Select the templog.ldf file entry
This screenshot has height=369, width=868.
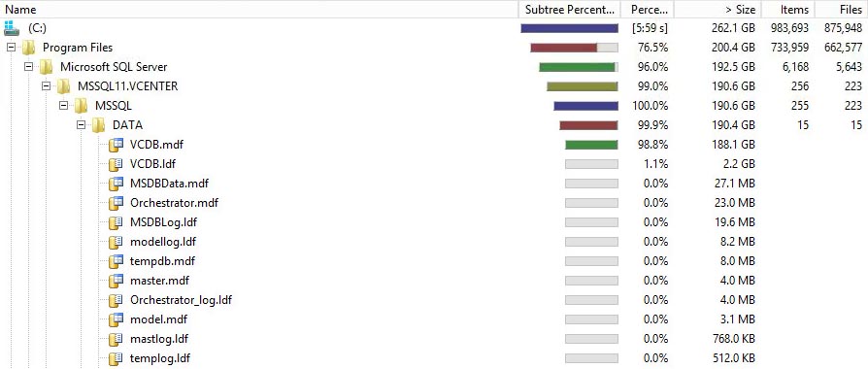click(160, 358)
